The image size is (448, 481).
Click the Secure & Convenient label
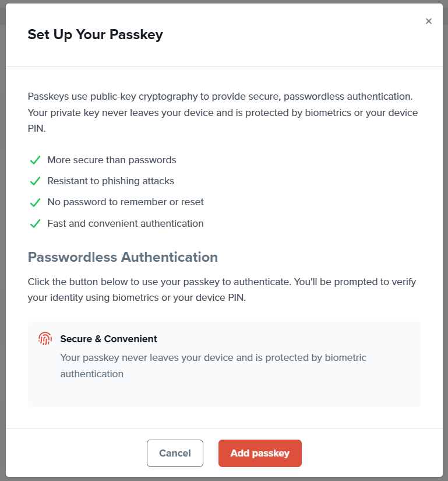pos(108,339)
